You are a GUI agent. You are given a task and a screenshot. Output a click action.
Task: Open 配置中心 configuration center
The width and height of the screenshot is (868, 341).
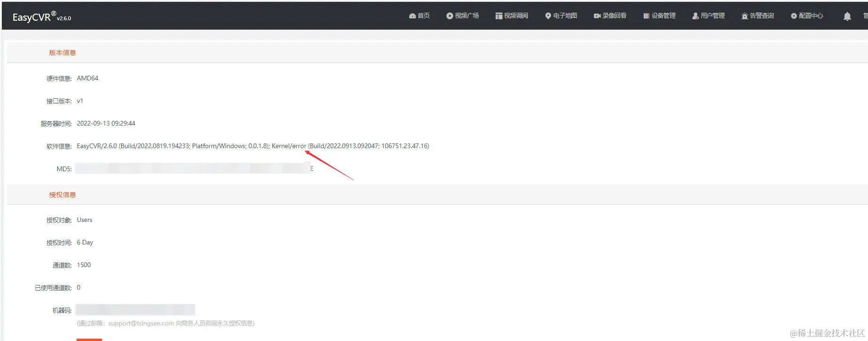click(807, 16)
